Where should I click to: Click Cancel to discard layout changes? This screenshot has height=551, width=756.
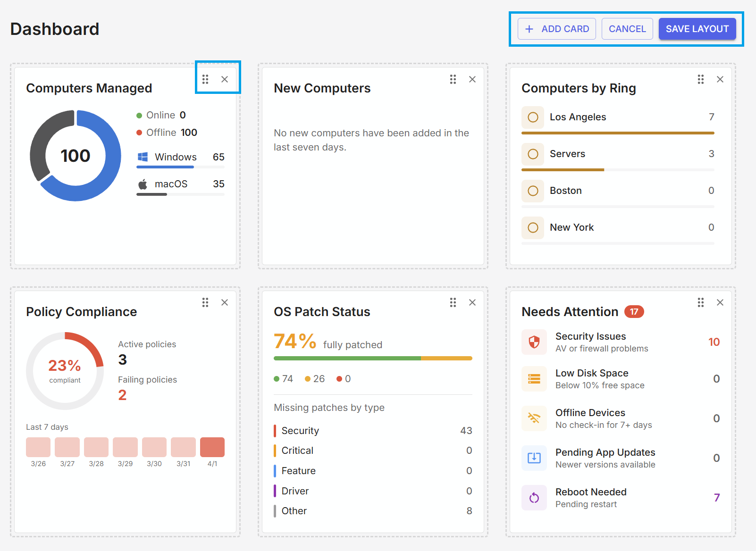coord(627,29)
